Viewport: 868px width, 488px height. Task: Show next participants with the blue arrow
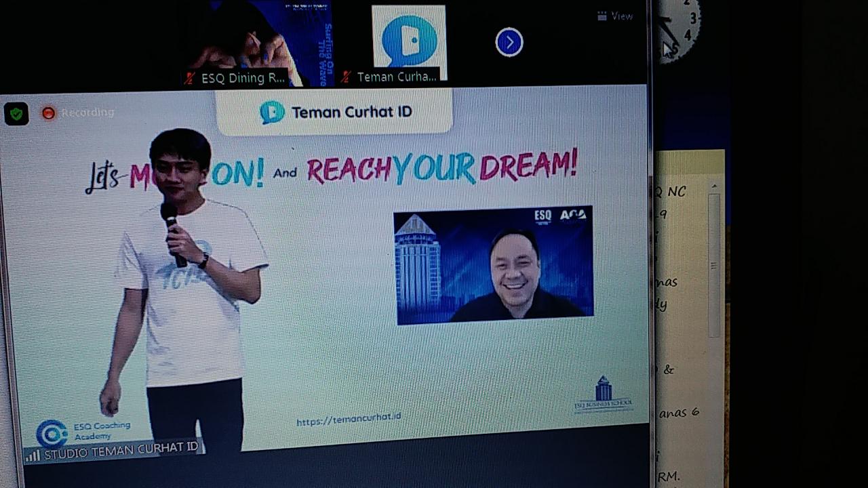pyautogui.click(x=509, y=43)
